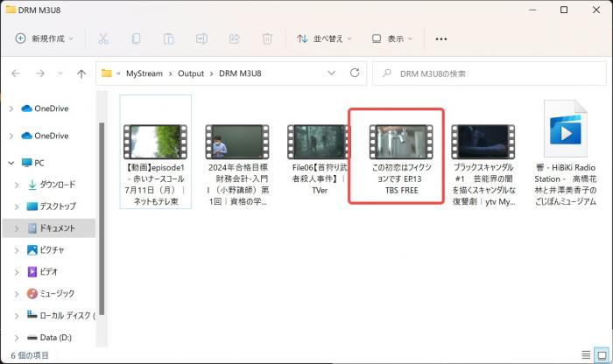
Task: Open the 新規作成 (New) menu
Action: pyautogui.click(x=44, y=38)
